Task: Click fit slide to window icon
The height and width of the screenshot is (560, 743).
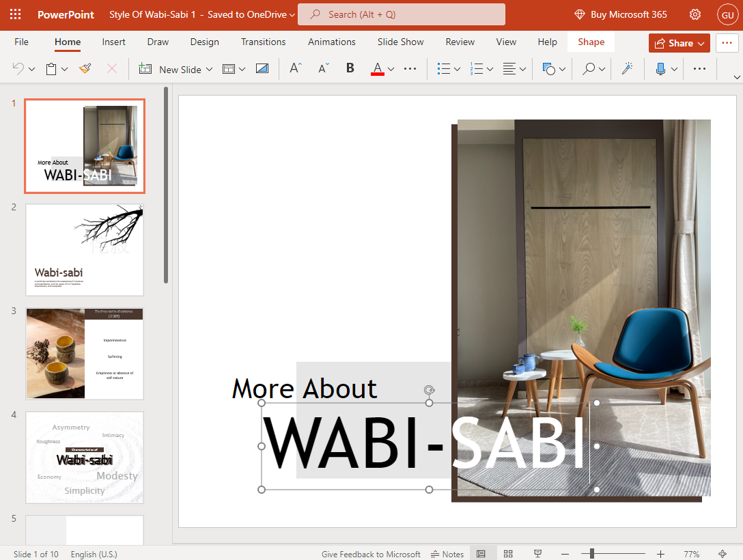Action: click(723, 554)
